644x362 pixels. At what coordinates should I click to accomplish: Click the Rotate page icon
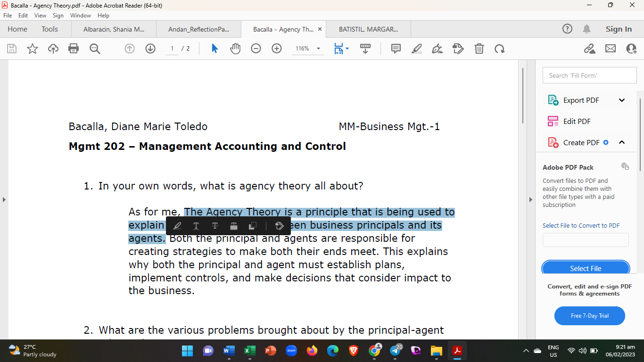click(499, 49)
